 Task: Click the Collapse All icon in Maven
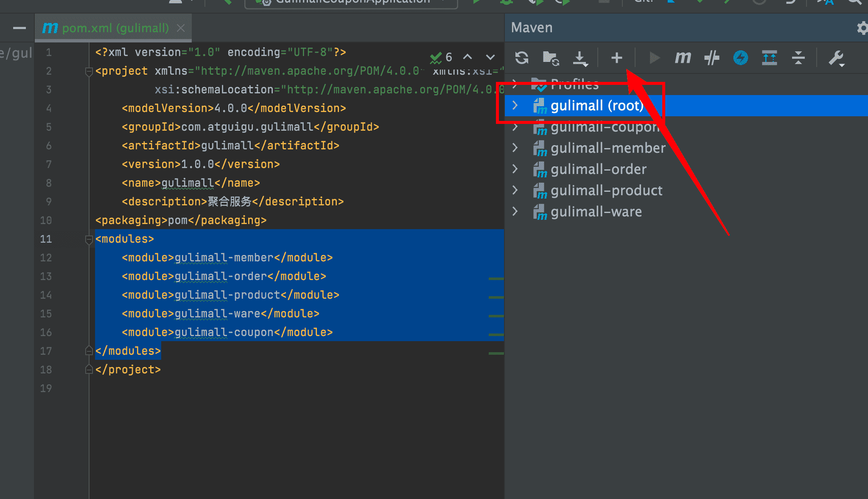(x=798, y=57)
